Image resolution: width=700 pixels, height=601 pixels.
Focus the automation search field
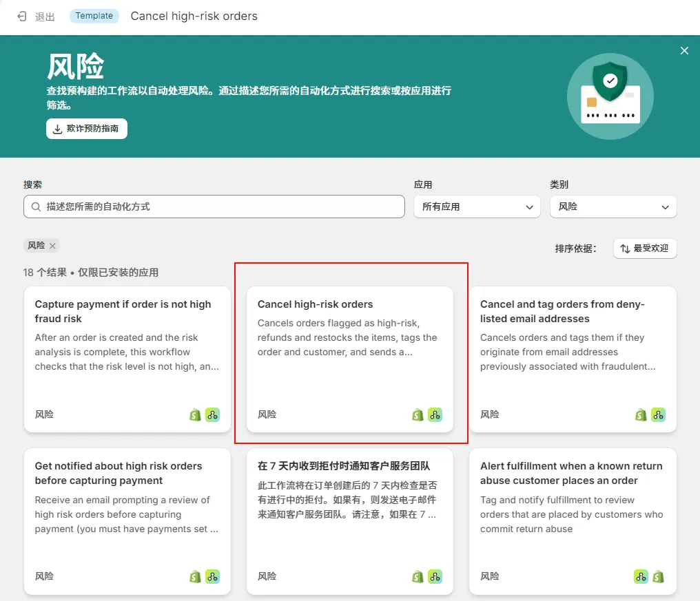[220, 207]
